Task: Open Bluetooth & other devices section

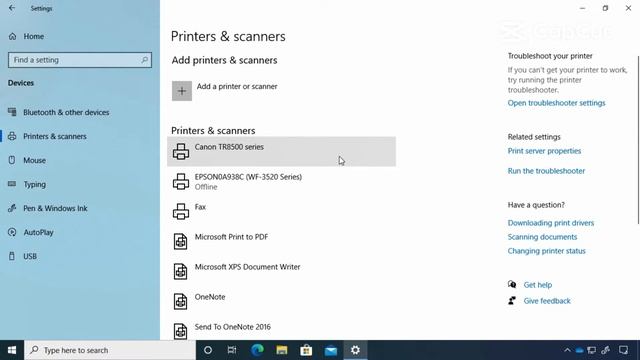Action: tap(66, 112)
